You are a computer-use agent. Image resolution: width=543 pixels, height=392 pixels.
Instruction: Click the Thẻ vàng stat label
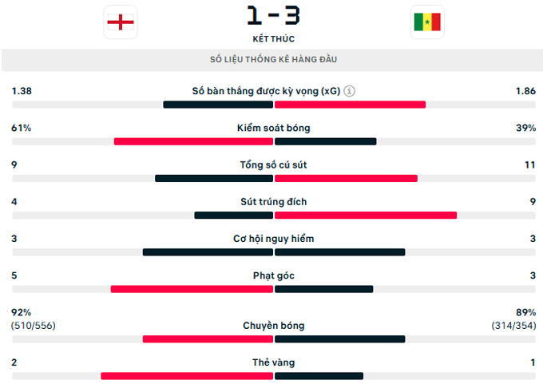pos(273,362)
